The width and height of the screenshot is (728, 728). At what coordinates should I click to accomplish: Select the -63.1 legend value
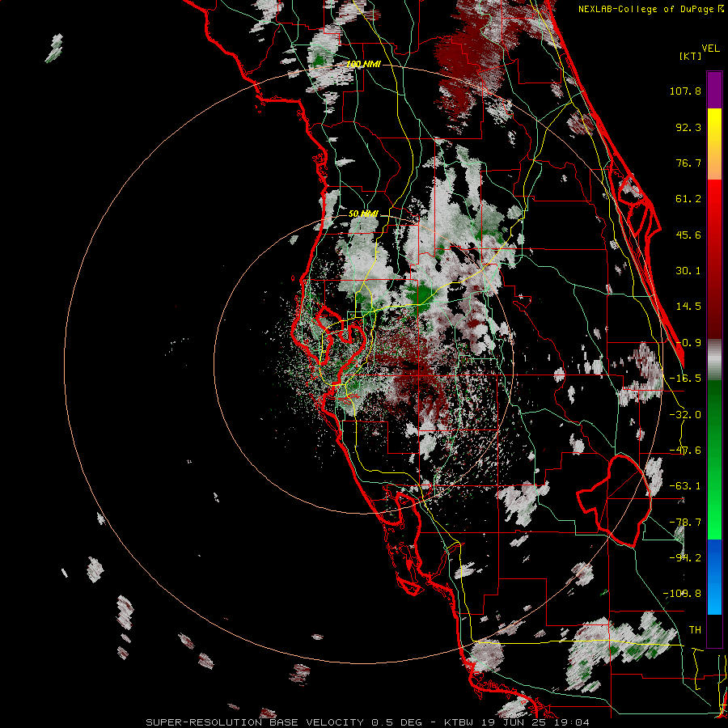685,486
